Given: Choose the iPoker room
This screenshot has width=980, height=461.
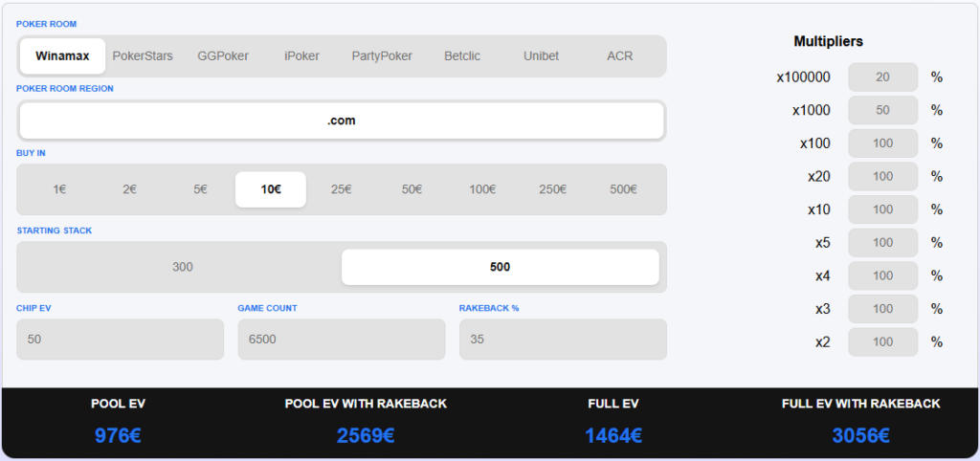Looking at the screenshot, I should pyautogui.click(x=301, y=56).
